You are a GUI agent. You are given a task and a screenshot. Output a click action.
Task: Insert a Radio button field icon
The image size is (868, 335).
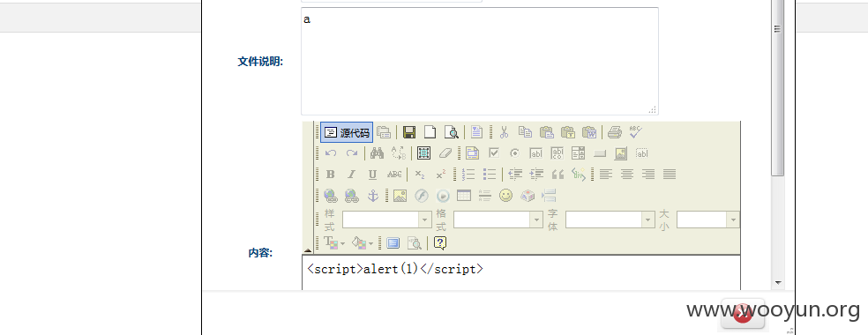(515, 153)
